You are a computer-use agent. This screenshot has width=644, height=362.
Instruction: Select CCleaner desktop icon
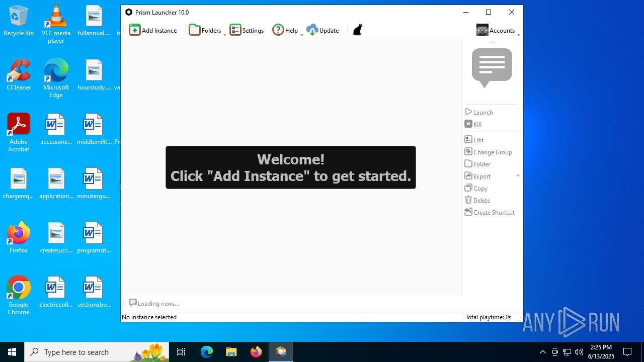pyautogui.click(x=19, y=75)
